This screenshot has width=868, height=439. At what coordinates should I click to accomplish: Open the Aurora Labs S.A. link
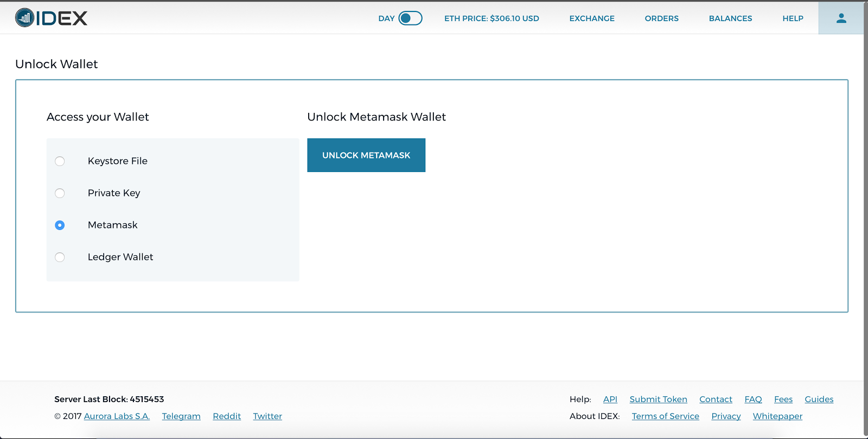[117, 416]
